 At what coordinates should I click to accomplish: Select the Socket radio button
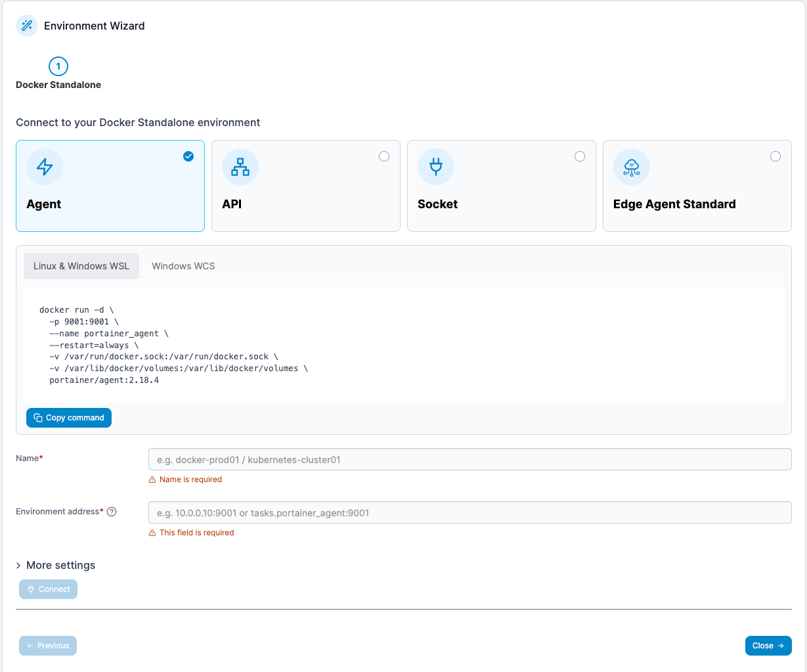tap(580, 156)
